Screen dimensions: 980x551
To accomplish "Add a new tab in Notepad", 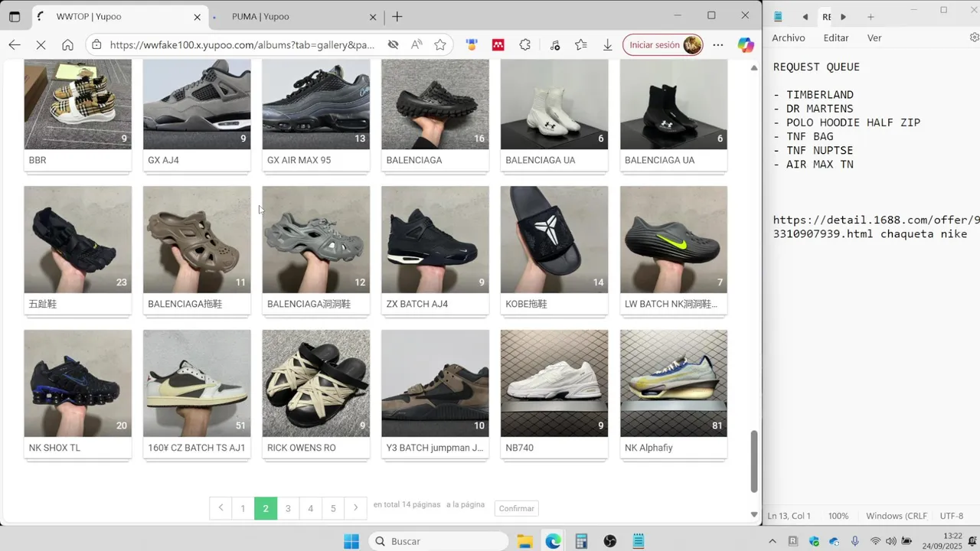I will [x=871, y=17].
